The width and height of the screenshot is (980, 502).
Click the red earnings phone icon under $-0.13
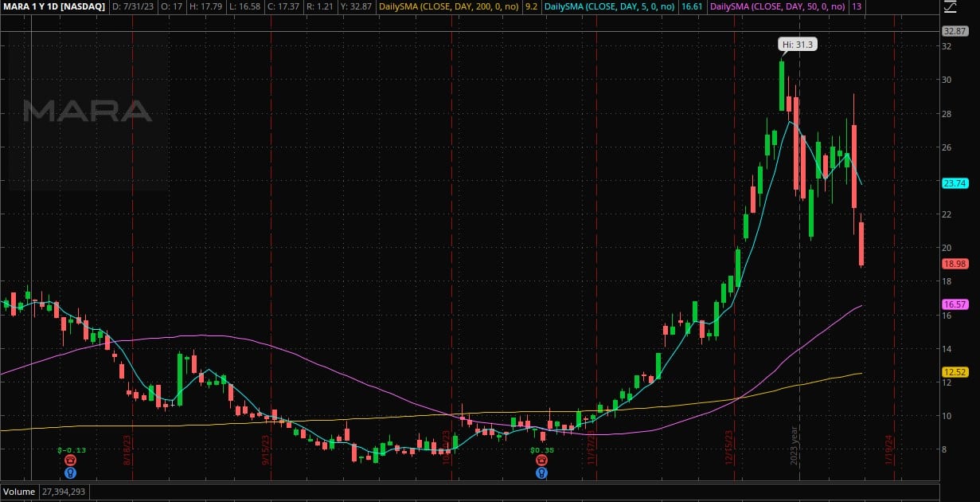(72, 461)
